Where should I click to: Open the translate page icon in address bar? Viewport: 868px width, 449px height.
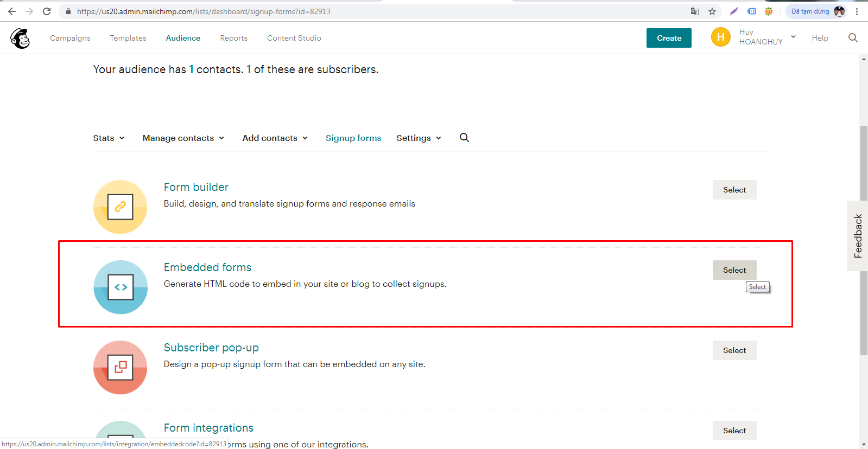coord(695,11)
